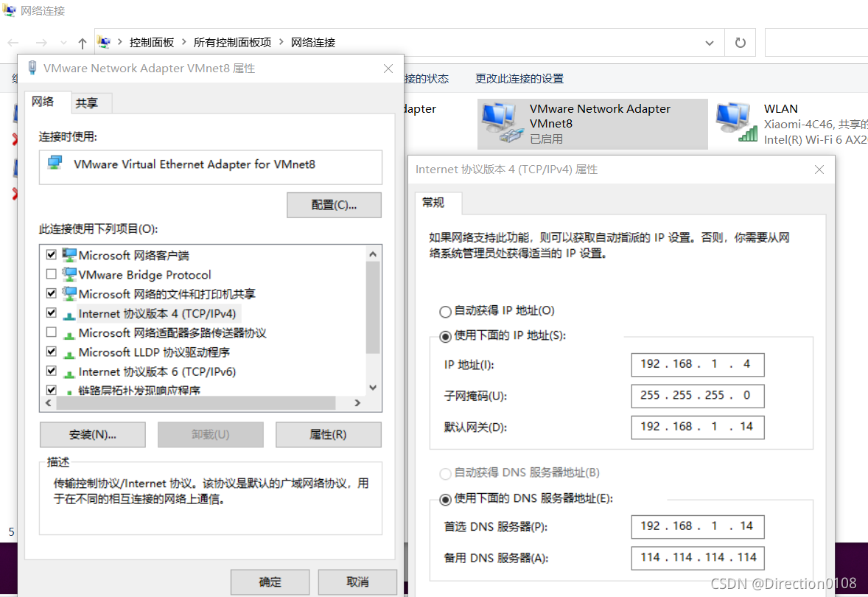Click the VMware Bridge Protocol icon
This screenshot has height=597, width=868.
pos(69,274)
